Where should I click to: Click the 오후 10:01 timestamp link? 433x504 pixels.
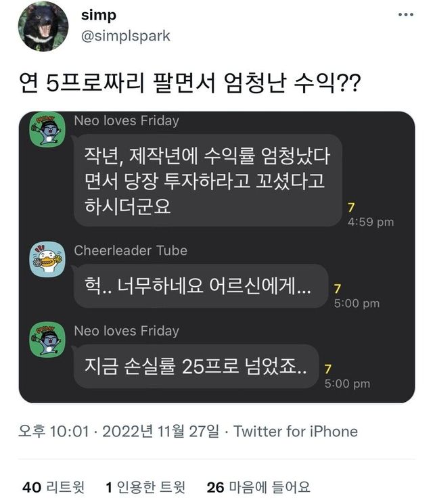[53, 432]
